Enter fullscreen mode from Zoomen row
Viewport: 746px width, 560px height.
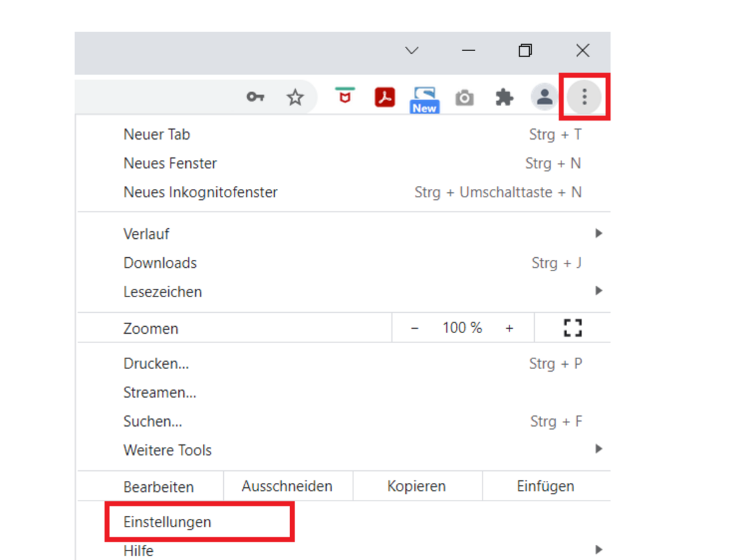(x=572, y=327)
